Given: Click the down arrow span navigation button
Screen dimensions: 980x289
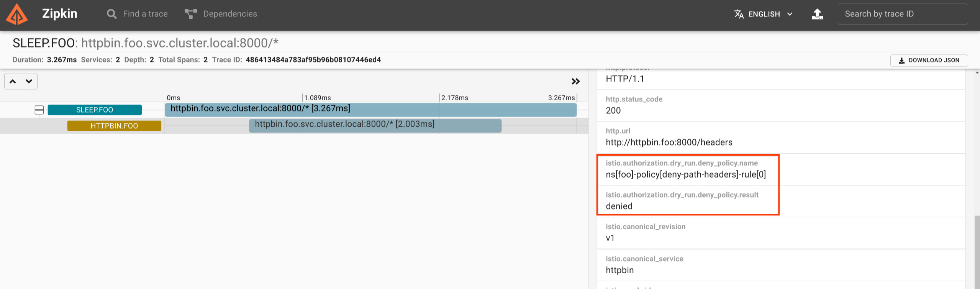Looking at the screenshot, I should (29, 81).
